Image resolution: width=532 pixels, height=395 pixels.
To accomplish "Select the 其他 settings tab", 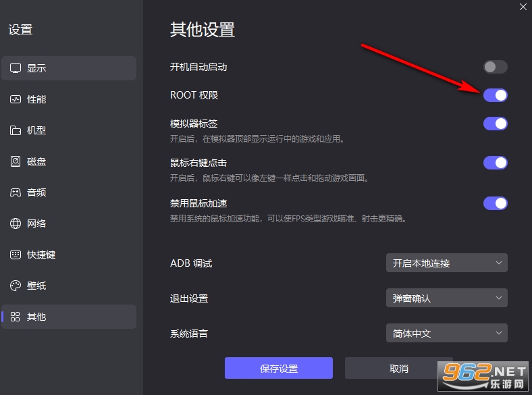I will pos(69,317).
